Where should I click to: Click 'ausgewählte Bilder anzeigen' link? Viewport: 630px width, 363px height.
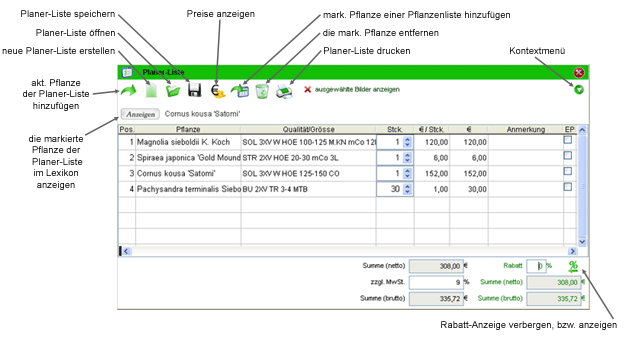(x=357, y=89)
